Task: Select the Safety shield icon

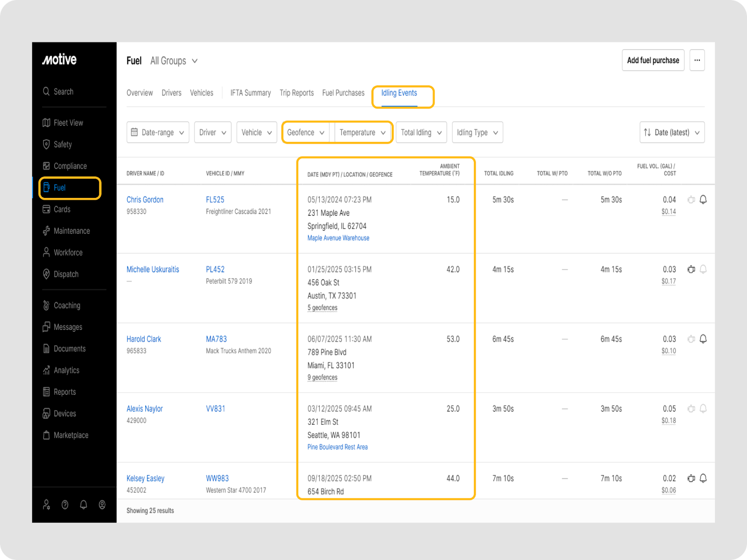Action: tap(46, 144)
